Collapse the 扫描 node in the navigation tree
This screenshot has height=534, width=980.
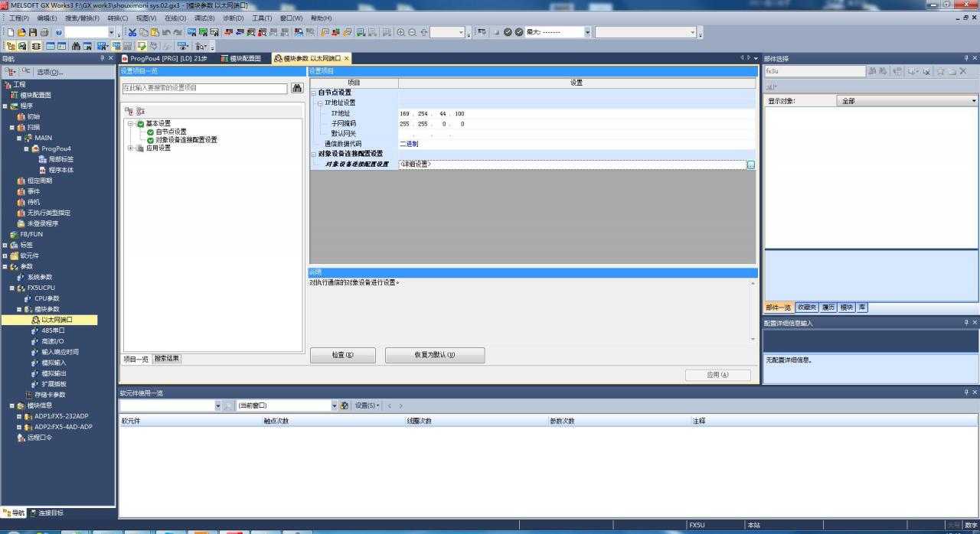pyautogui.click(x=11, y=127)
